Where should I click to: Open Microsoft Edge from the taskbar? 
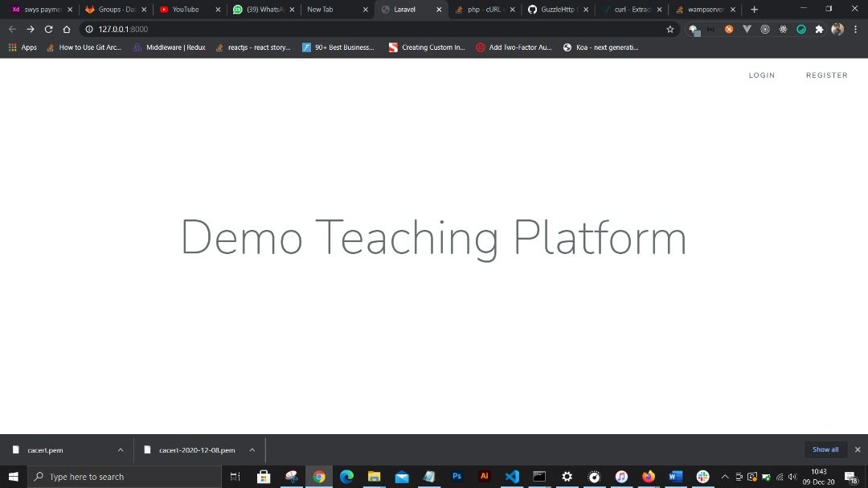click(346, 477)
